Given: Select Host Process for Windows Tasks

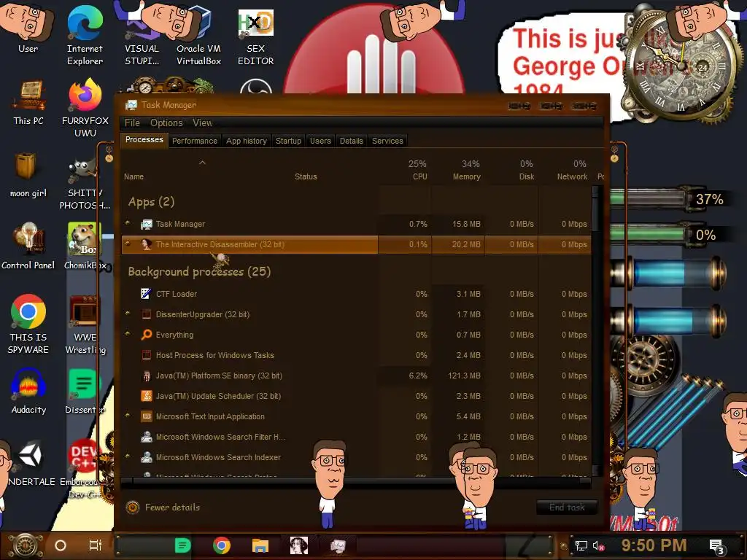Looking at the screenshot, I should tap(356, 355).
